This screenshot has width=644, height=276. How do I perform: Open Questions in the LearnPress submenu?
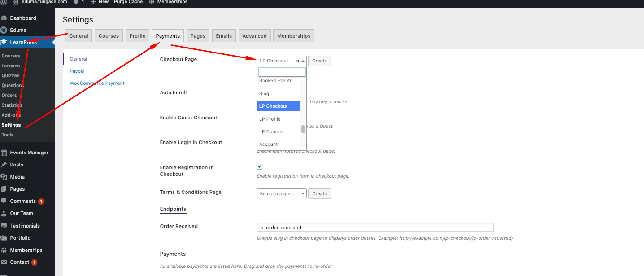coord(13,86)
